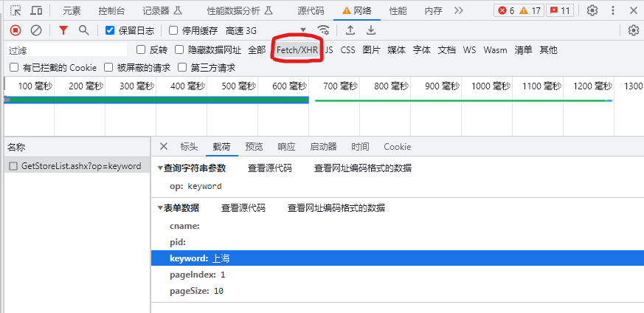Click the 17 warnings counter badge

tap(530, 10)
